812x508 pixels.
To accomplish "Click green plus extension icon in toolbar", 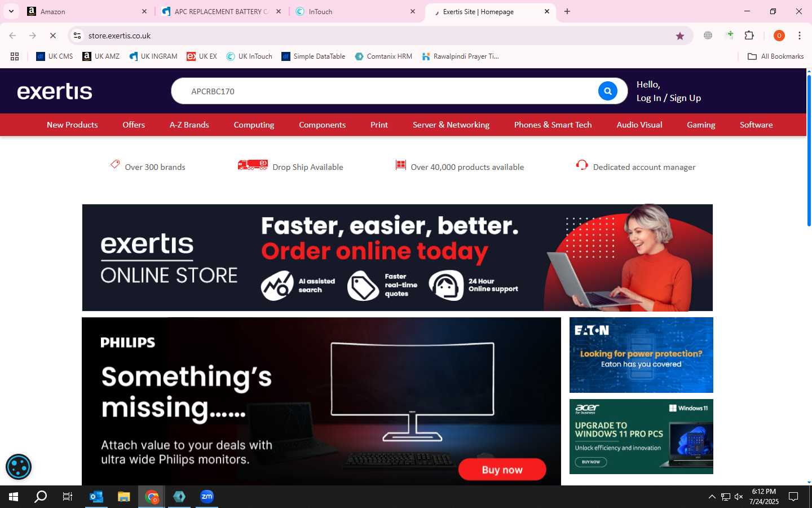I will (729, 36).
